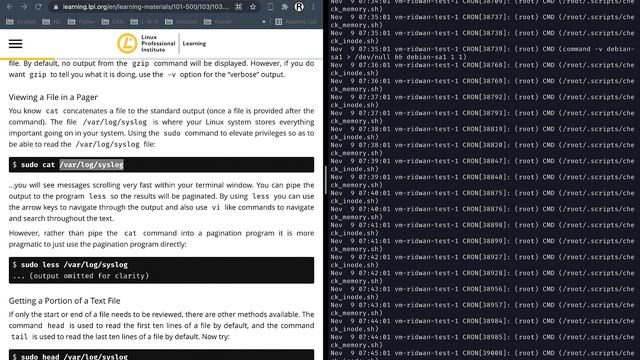The width and height of the screenshot is (640, 360).
Task: Open the hamburger navigation menu
Action: 16,44
